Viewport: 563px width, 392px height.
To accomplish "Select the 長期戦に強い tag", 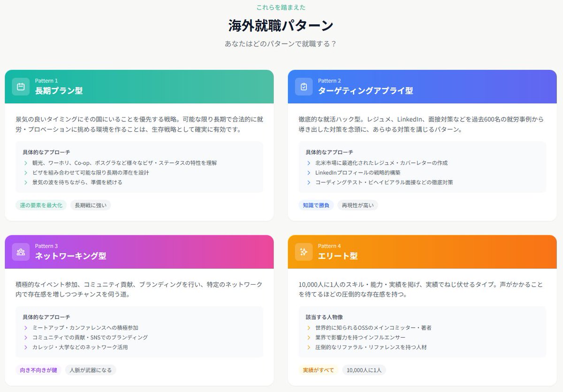I will click(91, 205).
